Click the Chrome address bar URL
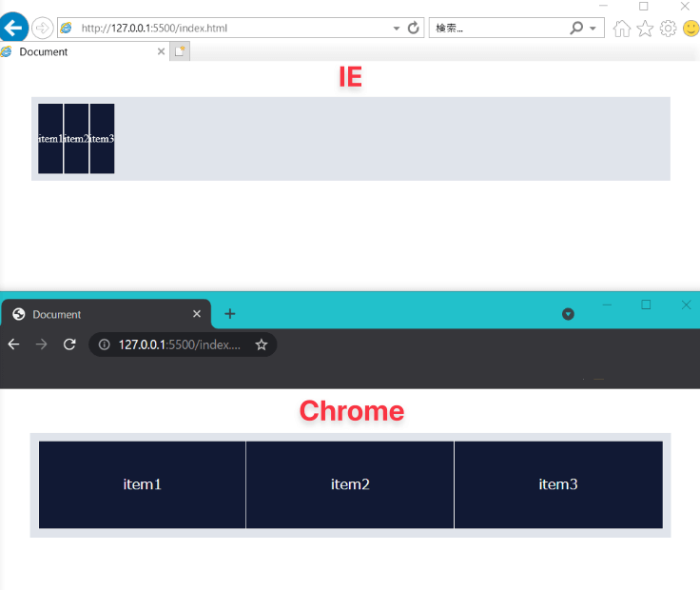700x590 pixels. pyautogui.click(x=180, y=344)
